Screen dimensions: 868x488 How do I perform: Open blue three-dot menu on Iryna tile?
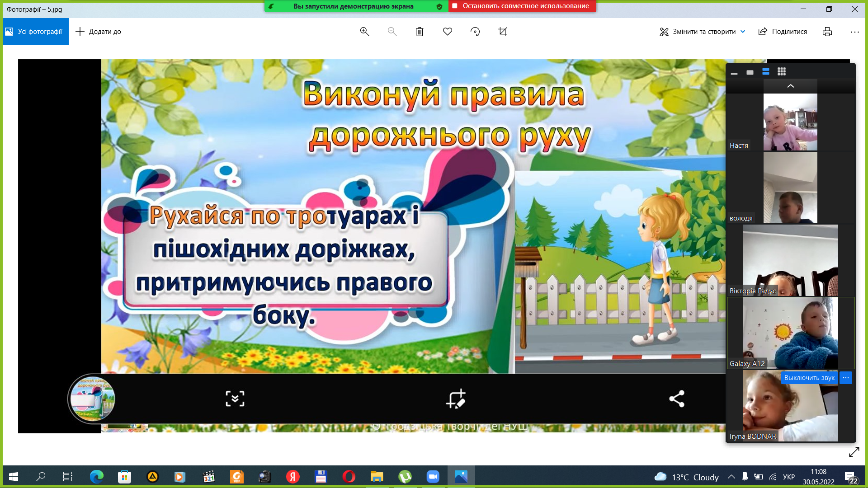click(846, 378)
